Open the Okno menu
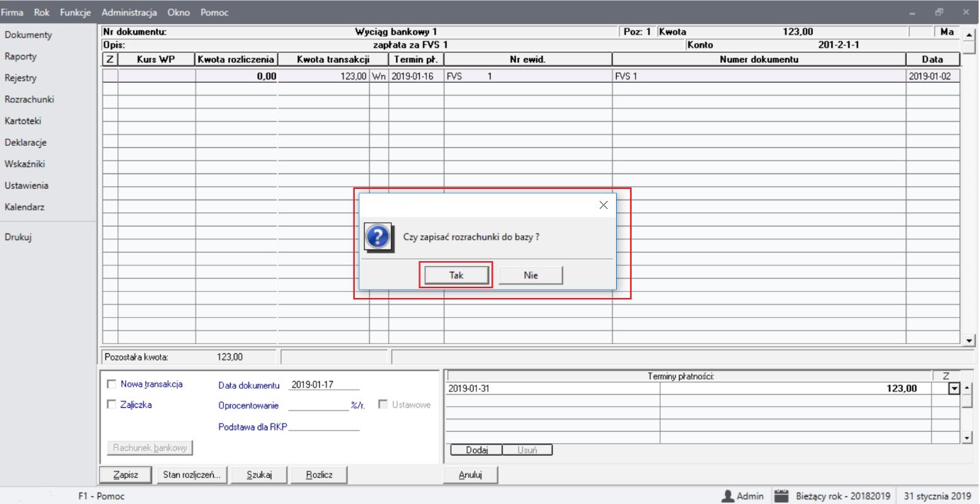Screen dimensions: 980x504 click(x=179, y=12)
